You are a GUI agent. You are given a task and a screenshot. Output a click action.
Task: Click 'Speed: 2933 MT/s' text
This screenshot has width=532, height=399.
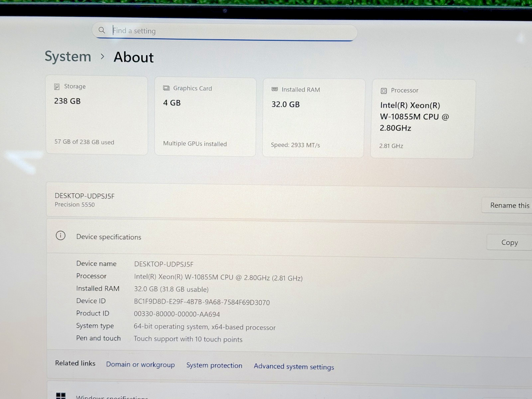pos(295,145)
